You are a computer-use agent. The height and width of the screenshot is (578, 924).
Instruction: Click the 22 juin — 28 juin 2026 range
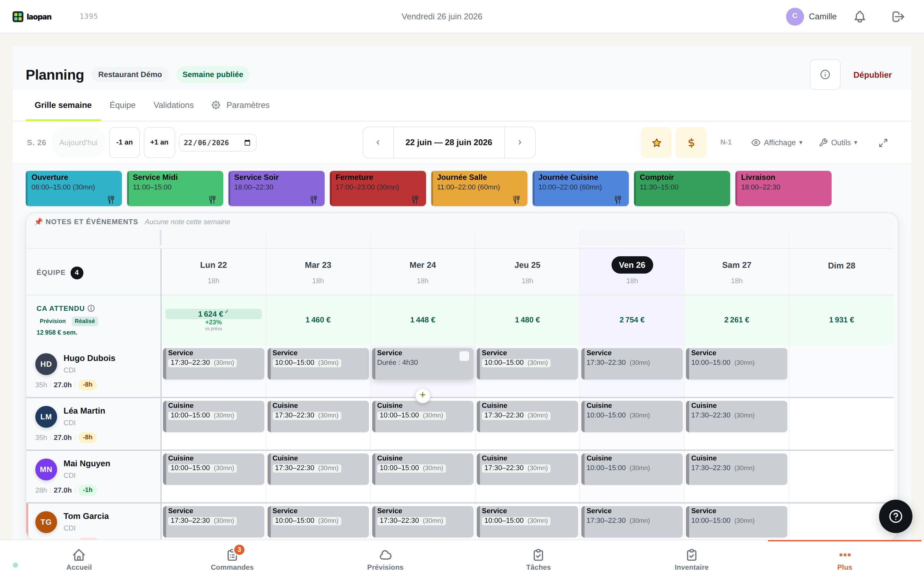click(x=449, y=143)
